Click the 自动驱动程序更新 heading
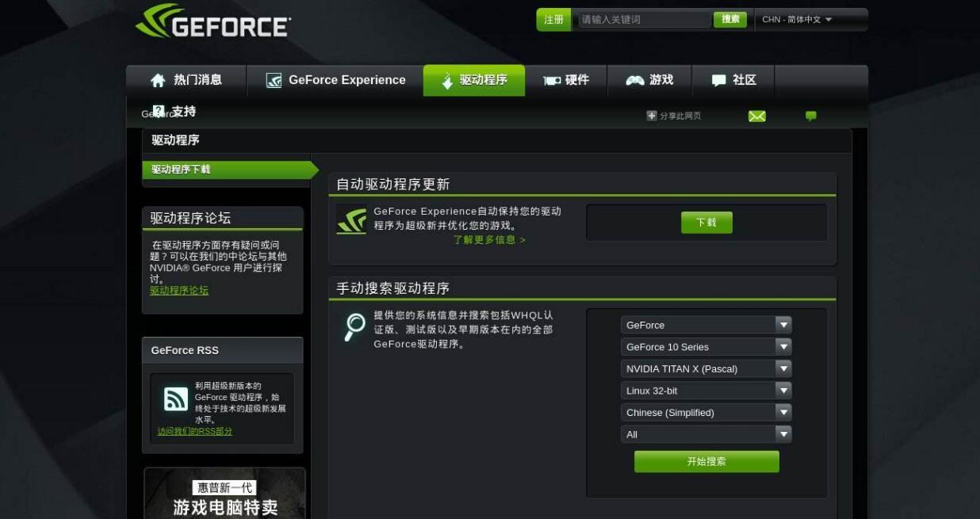The width and height of the screenshot is (980, 519). tap(393, 185)
